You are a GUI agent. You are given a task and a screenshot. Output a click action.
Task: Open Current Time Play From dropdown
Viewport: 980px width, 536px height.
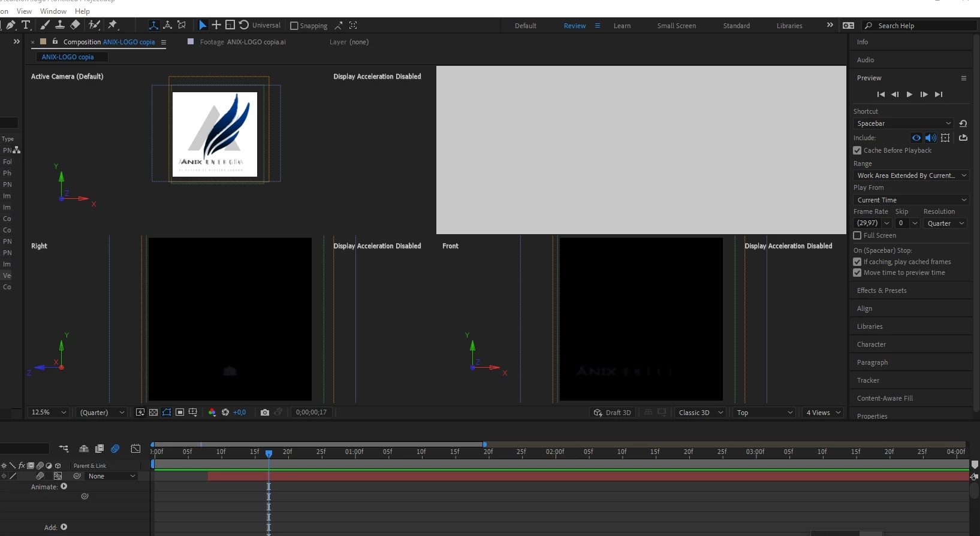[911, 200]
